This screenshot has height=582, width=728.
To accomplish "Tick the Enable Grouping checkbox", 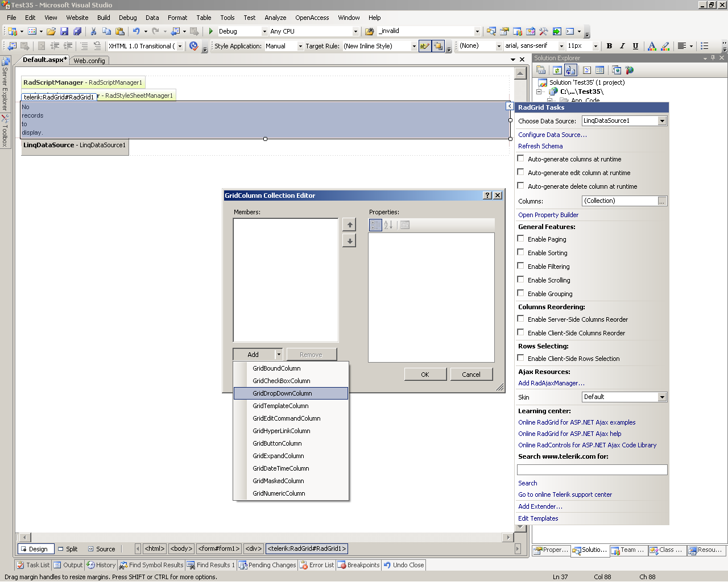I will click(x=520, y=293).
